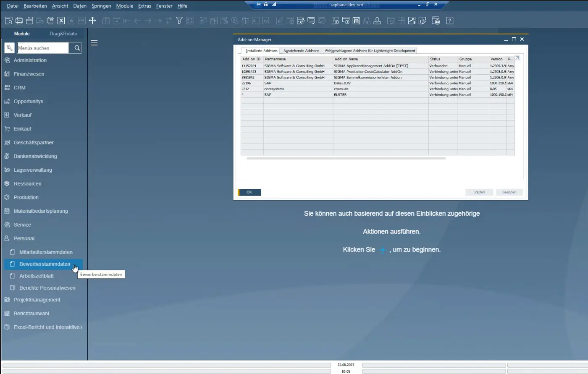
Task: Open the Lagerverwaltung module
Action: (x=33, y=170)
